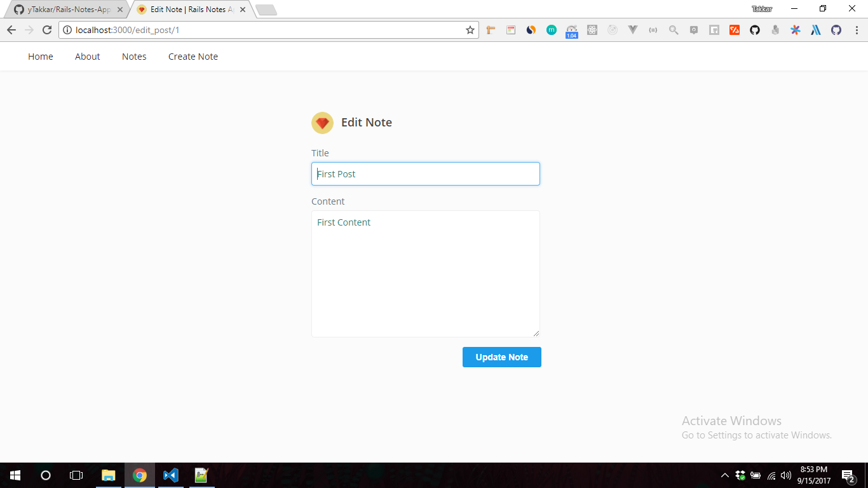
Task: Click the teal 'm' extension icon
Action: [x=552, y=30]
